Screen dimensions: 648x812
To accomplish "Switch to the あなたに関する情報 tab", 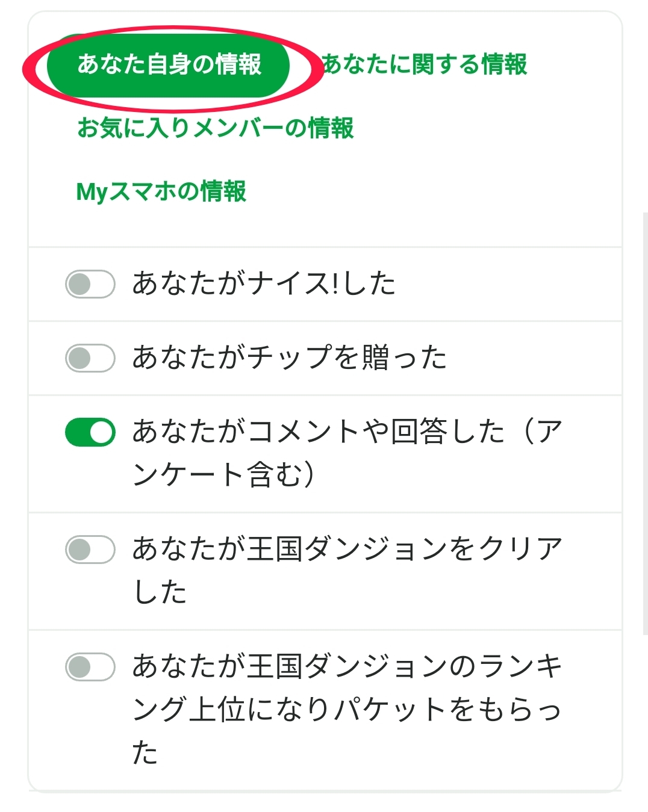I will [425, 64].
